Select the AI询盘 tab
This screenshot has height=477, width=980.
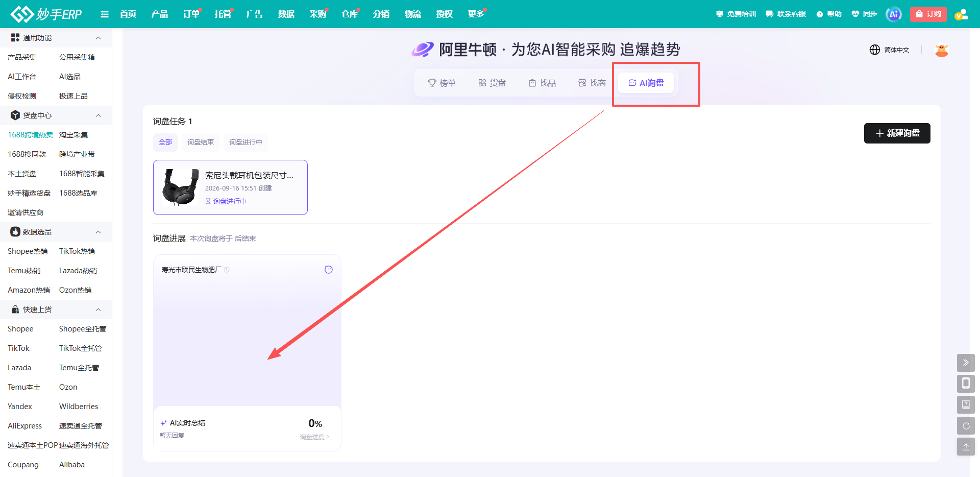646,83
